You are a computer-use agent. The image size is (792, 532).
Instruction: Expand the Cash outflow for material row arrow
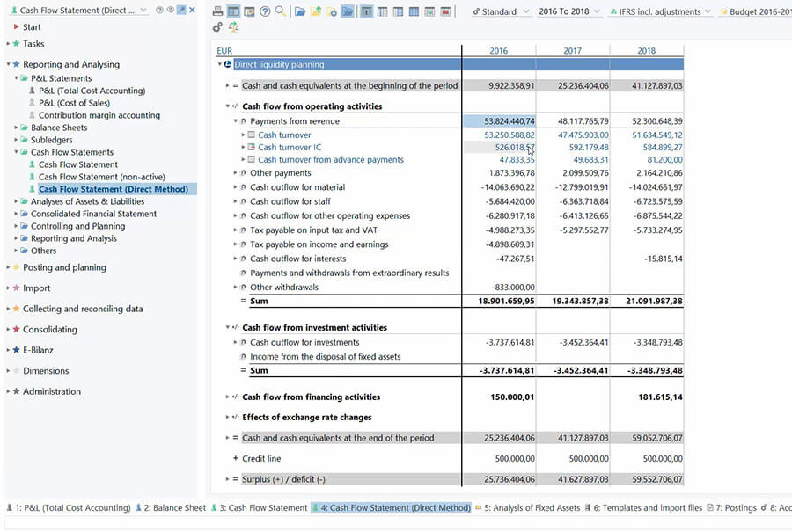[235, 186]
